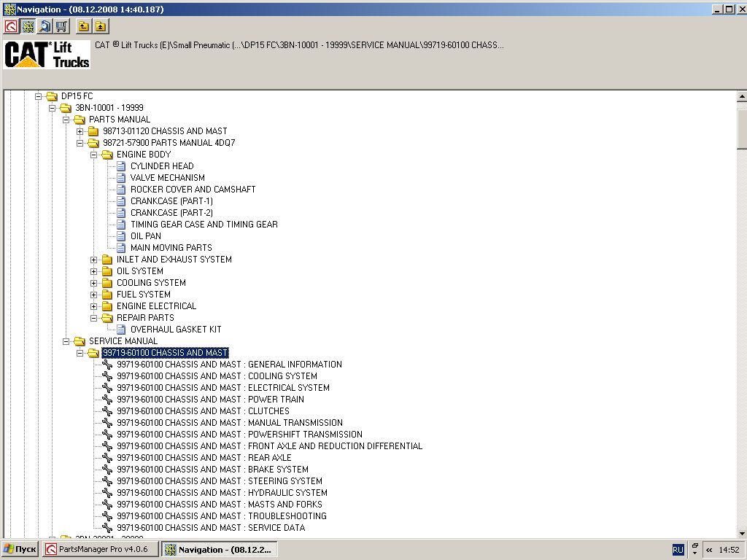Click the Пуск Start button
This screenshot has height=560, width=747.
(x=20, y=550)
